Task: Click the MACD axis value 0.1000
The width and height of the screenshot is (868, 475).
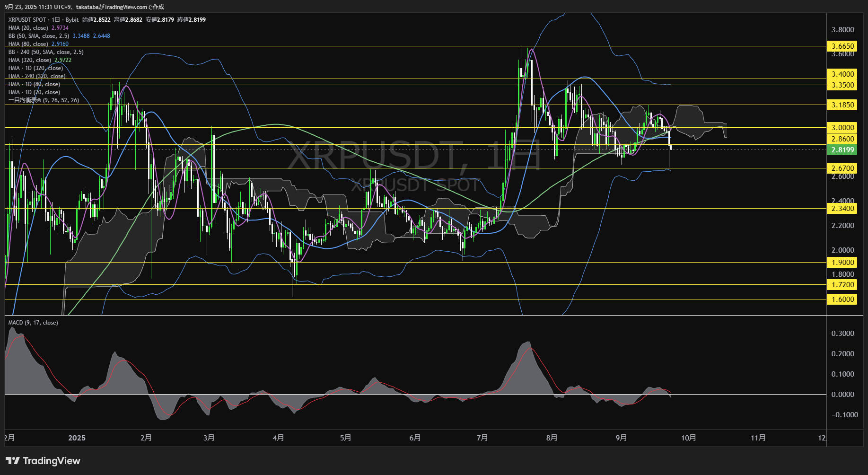Action: 843,374
